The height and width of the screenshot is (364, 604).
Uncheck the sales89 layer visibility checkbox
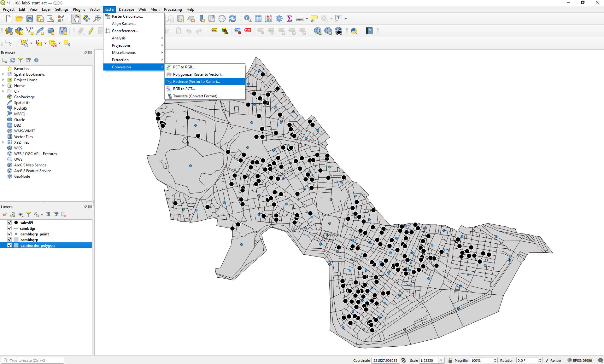pyautogui.click(x=9, y=222)
